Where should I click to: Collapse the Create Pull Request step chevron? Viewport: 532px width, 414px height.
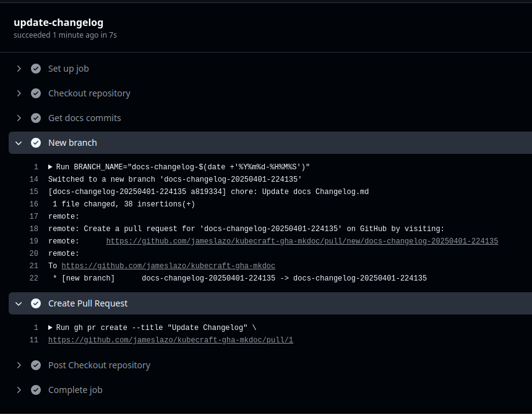pyautogui.click(x=19, y=303)
